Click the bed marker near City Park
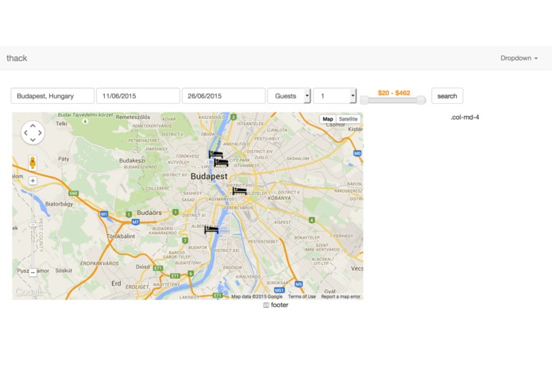 coord(221,163)
